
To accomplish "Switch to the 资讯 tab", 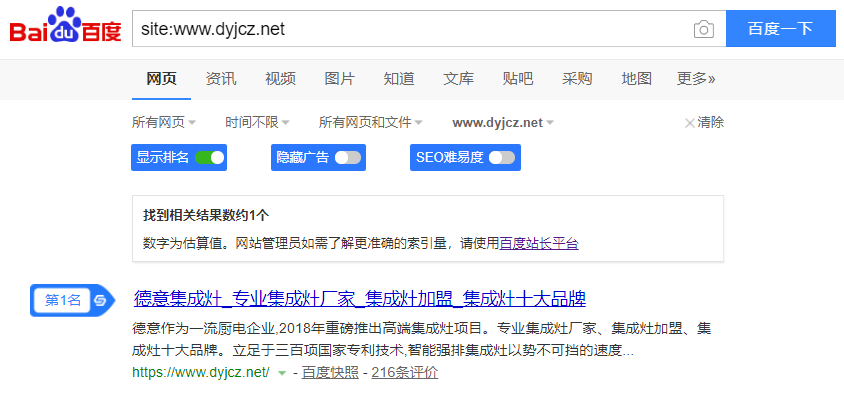I will pyautogui.click(x=221, y=79).
